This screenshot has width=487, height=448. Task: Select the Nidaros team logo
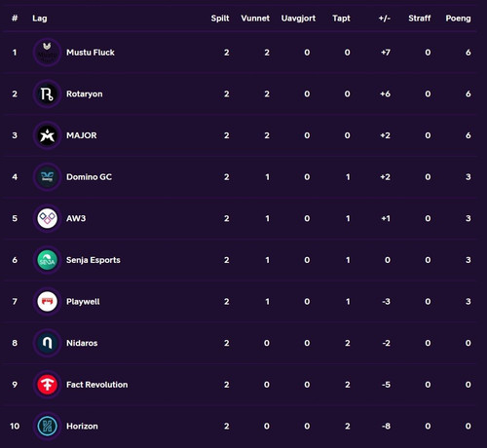(47, 343)
